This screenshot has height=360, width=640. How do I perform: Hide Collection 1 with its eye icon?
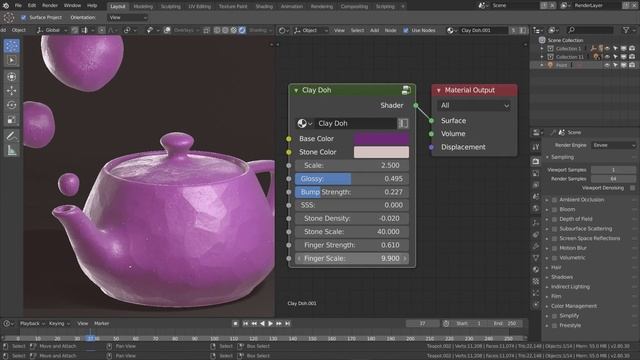coord(607,49)
